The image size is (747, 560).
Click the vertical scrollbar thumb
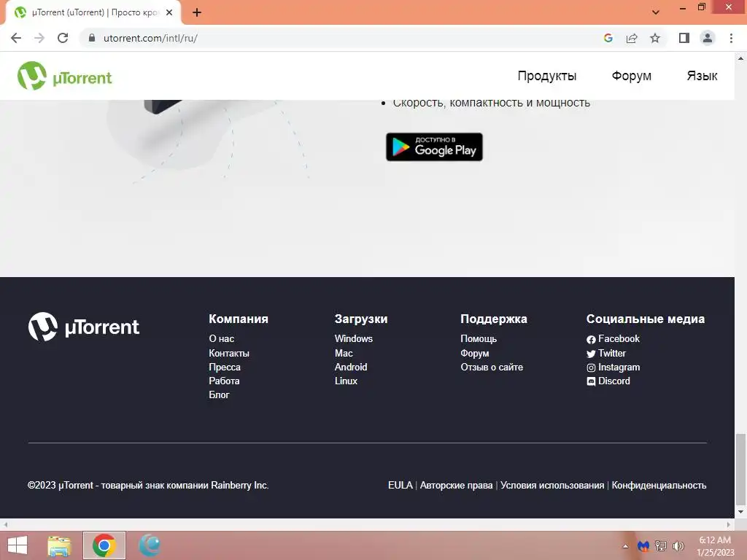[x=740, y=469]
